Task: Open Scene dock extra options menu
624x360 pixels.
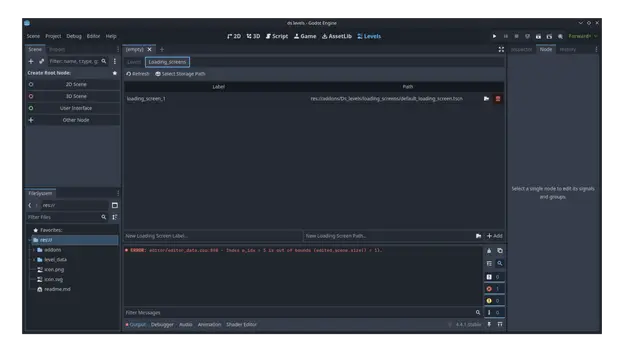Action: tap(115, 61)
